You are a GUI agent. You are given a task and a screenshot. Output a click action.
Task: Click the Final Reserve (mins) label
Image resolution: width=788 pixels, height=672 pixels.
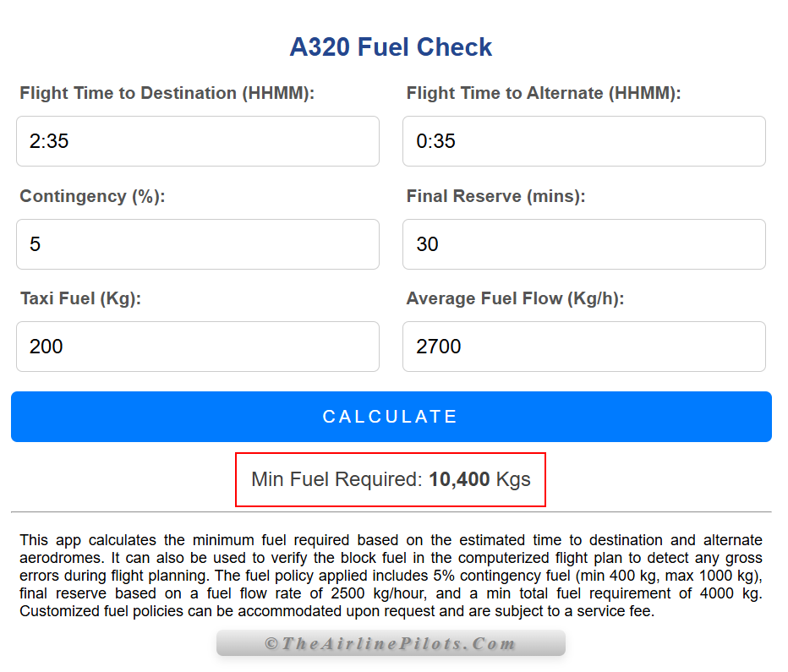(x=495, y=196)
